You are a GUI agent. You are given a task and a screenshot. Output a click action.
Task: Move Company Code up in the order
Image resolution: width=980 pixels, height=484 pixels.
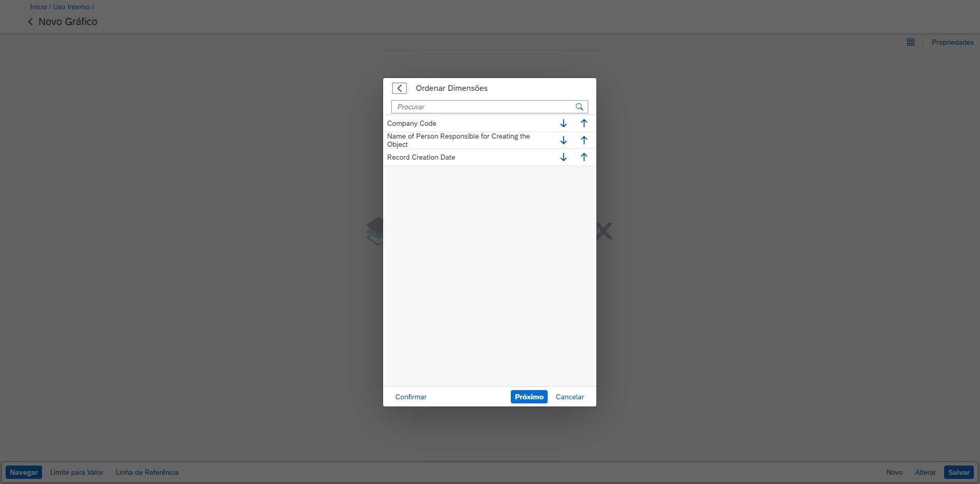tap(584, 123)
